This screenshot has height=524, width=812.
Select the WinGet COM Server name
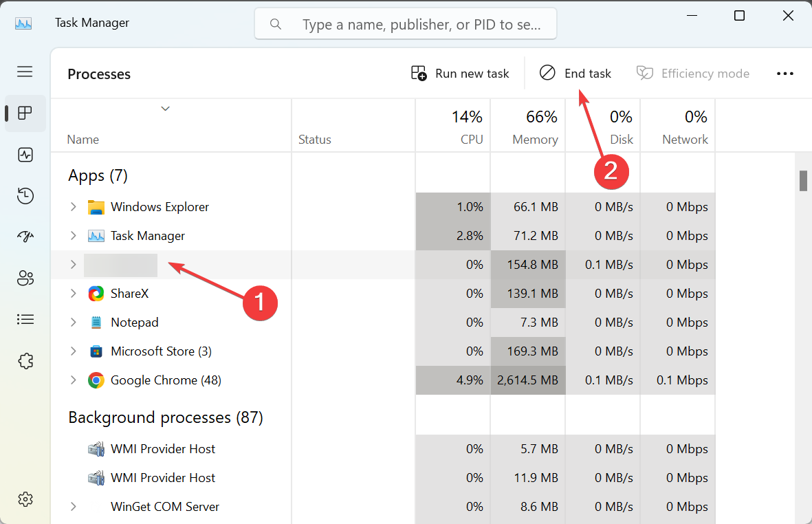tap(165, 507)
